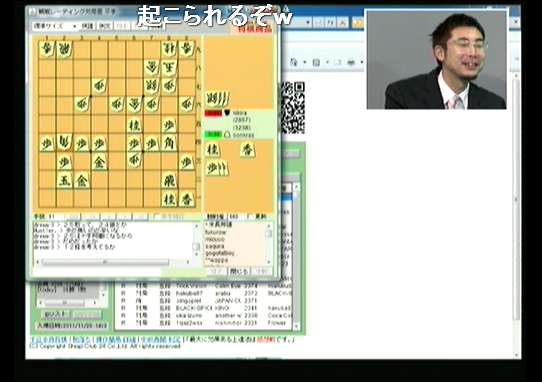
Task: Click the chat log scroll-down arrow
Action: coord(196,255)
